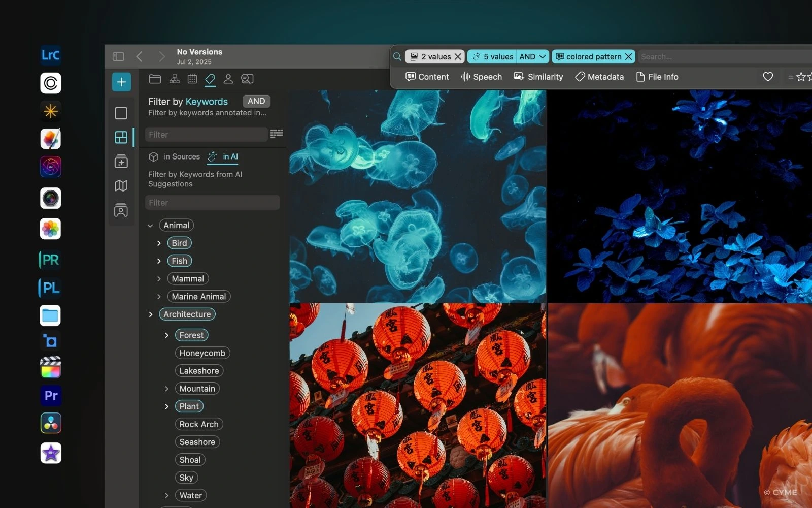
Task: Select the Rock Arch keyword
Action: (x=199, y=424)
